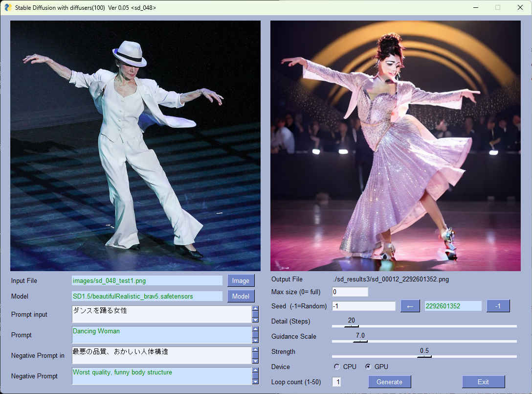Viewport: 532px width, 394px height.
Task: Click the up arrow of the Prompt input box
Action: click(x=255, y=309)
